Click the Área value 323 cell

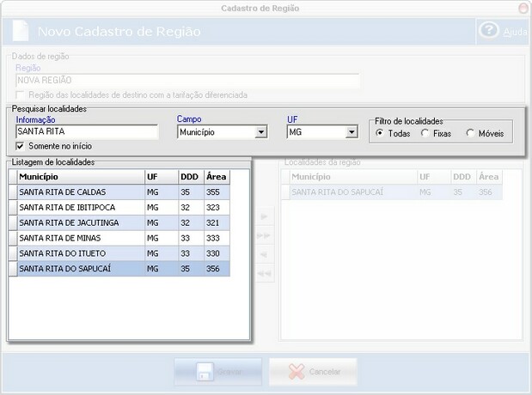point(217,207)
